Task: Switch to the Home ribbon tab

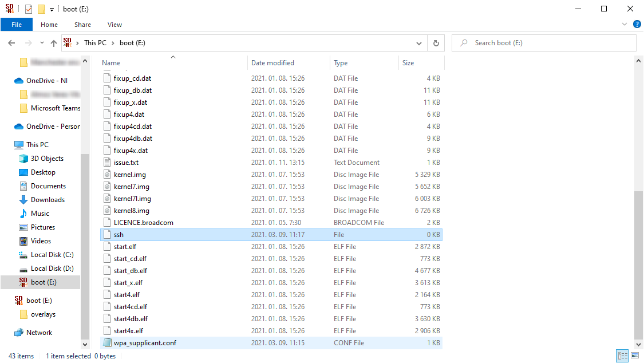Action: click(x=49, y=25)
